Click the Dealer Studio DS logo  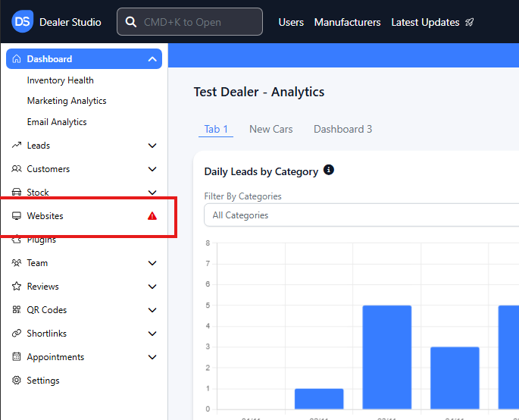(23, 22)
